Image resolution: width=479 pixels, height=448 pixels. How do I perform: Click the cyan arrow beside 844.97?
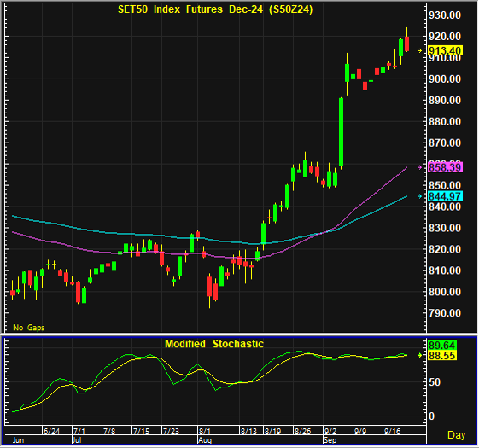coord(420,196)
